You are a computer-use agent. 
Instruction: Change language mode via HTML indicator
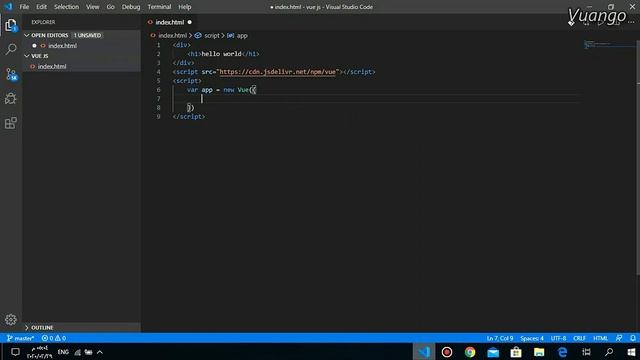click(600, 338)
